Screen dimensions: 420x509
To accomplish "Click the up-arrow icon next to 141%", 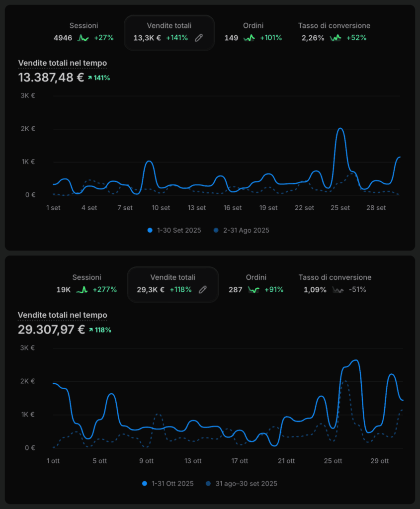I will coord(90,78).
